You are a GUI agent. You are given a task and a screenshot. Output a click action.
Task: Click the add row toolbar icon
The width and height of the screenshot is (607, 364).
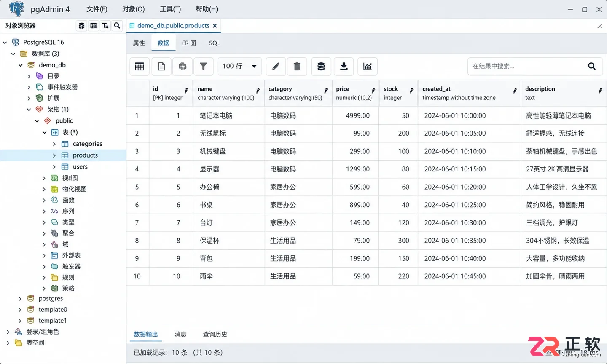coord(183,67)
